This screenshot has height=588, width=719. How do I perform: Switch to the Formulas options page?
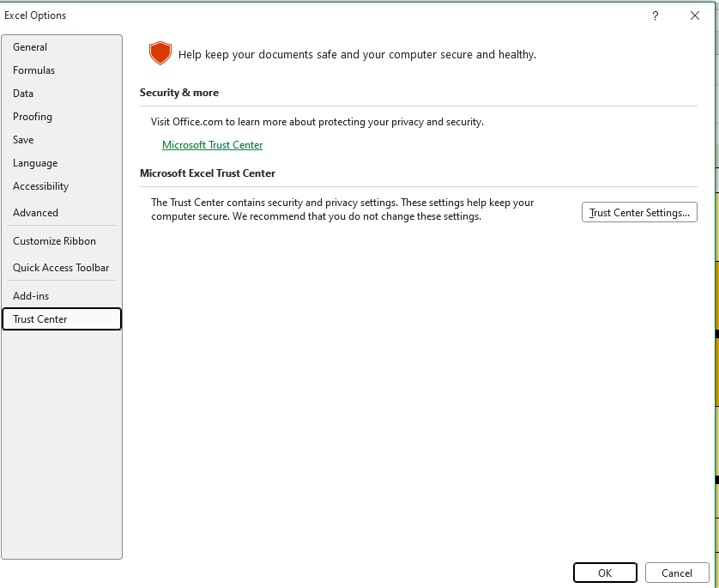33,70
